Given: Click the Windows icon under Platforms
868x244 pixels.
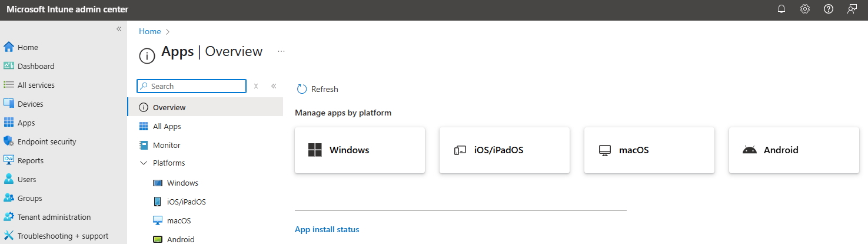Looking at the screenshot, I should (x=157, y=183).
